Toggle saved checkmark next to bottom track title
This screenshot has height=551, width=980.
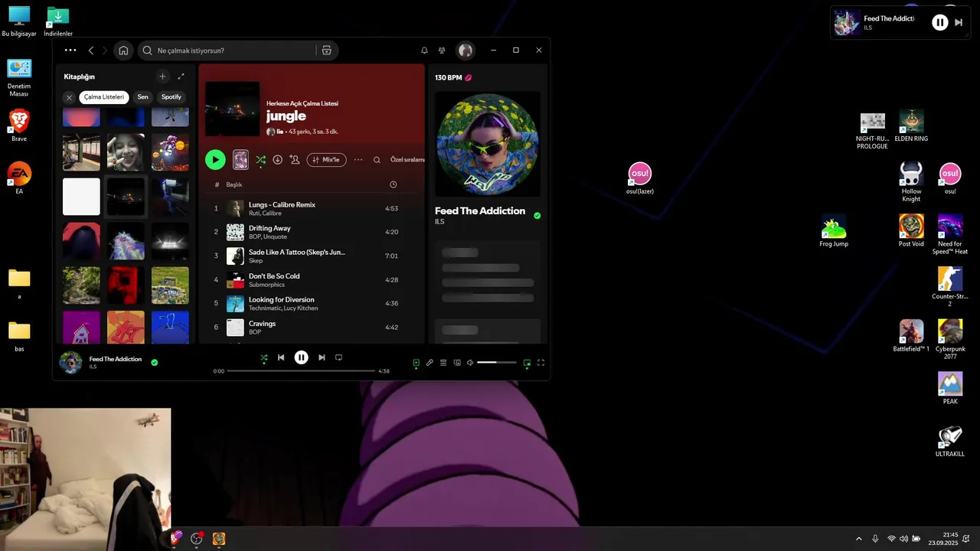155,363
